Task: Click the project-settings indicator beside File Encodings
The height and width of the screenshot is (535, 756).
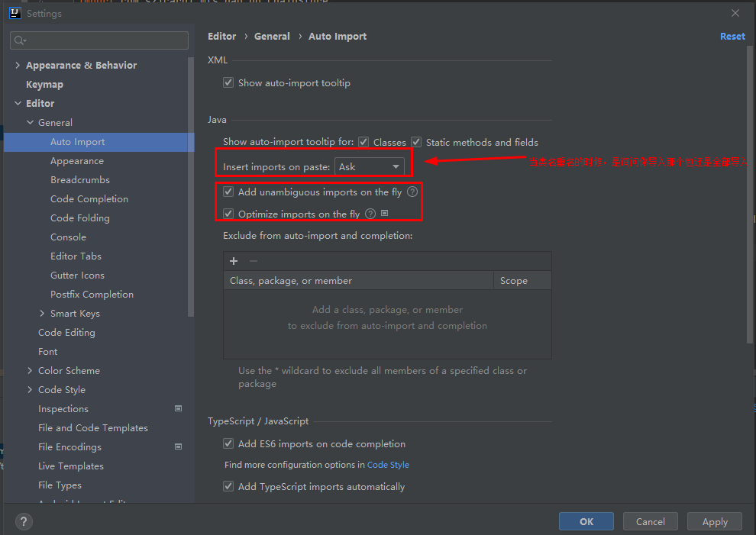Action: pyautogui.click(x=178, y=446)
